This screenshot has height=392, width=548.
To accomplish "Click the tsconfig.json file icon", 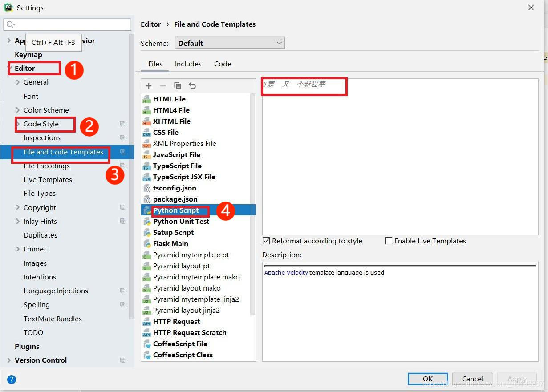I will (x=146, y=188).
